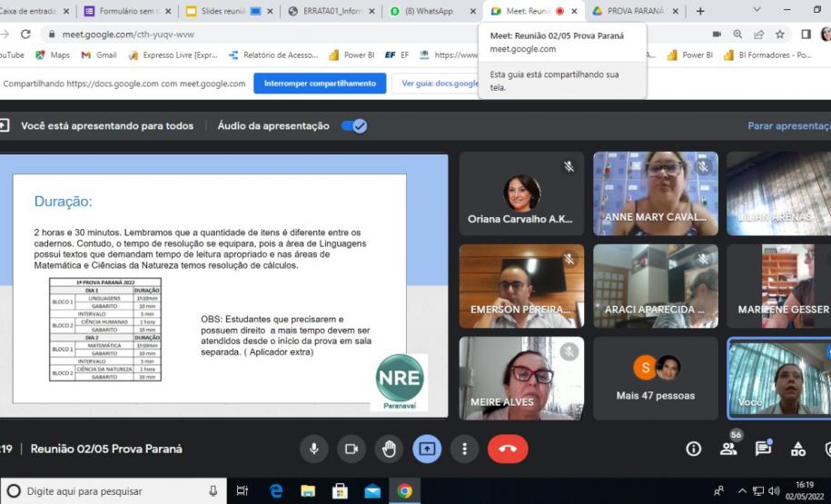The height and width of the screenshot is (504, 831).
Task: Switch to the PROVA PARANÁ tab
Action: [x=633, y=11]
